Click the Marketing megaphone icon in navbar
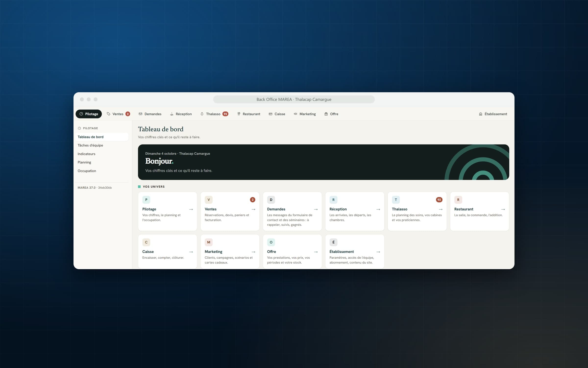 tap(295, 114)
